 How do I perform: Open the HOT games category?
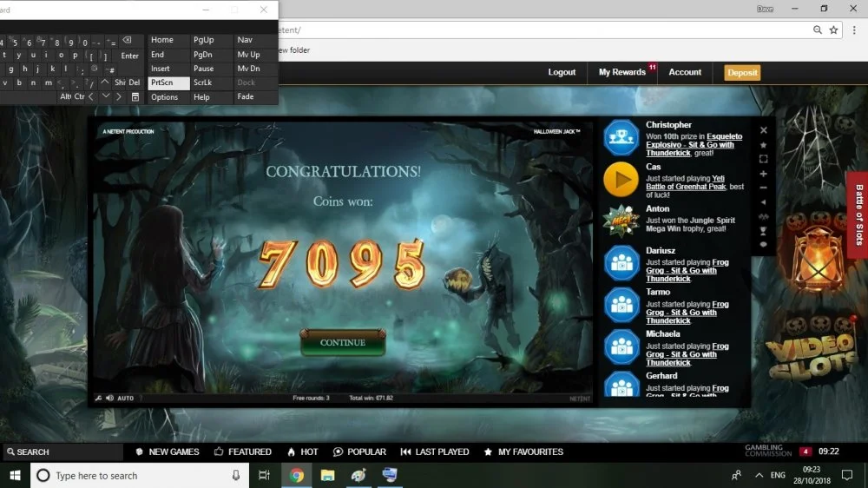click(302, 452)
